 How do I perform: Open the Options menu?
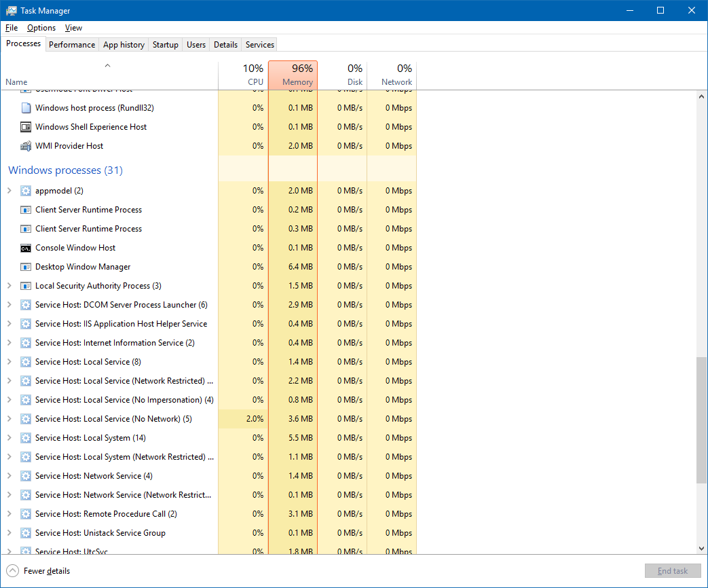pyautogui.click(x=41, y=28)
